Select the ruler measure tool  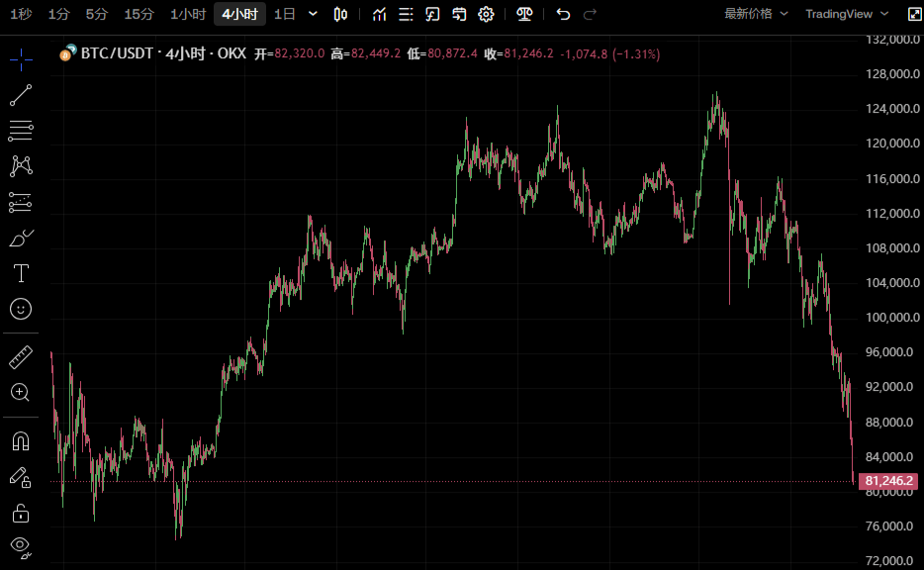coord(21,357)
